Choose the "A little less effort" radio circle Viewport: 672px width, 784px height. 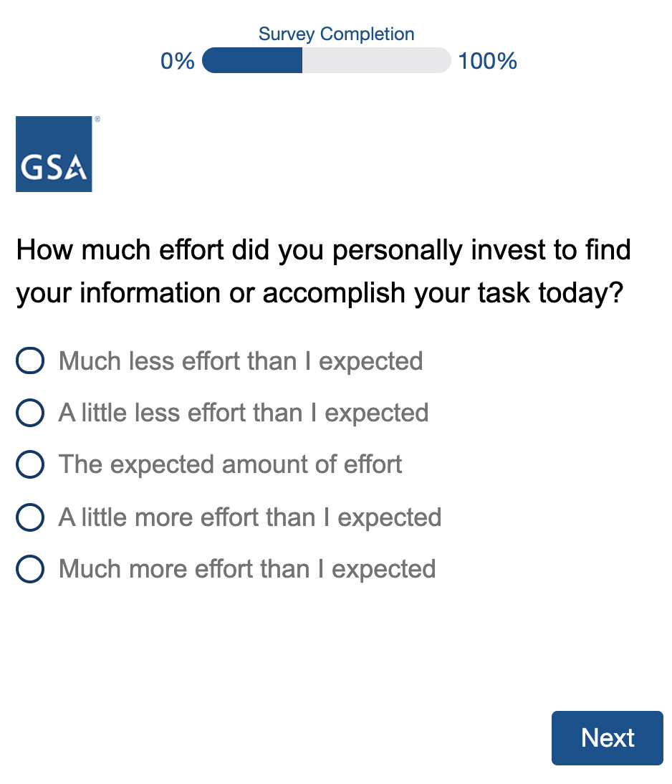pos(30,413)
